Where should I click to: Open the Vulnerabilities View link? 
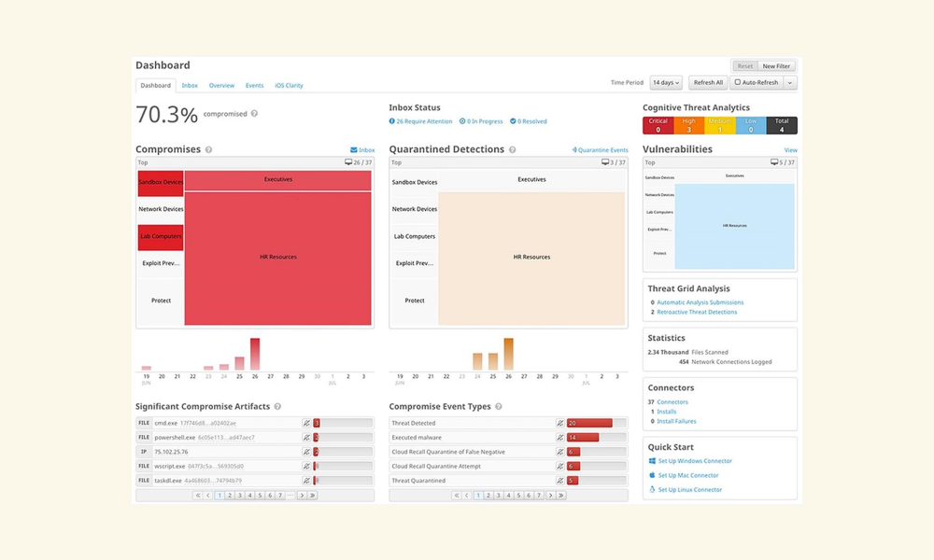[x=790, y=150]
